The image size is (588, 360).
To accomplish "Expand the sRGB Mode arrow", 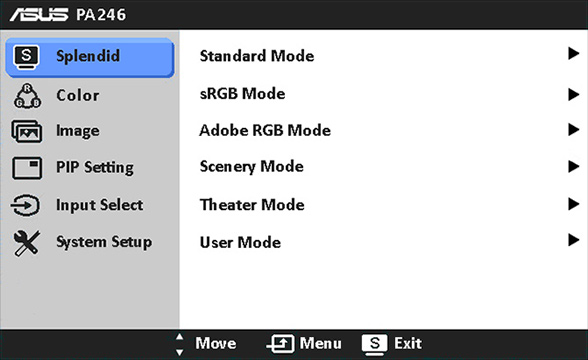I will tap(573, 94).
